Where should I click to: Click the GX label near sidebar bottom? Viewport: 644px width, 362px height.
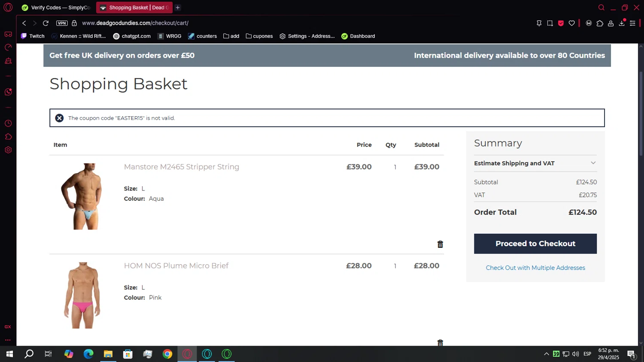coord(8,327)
